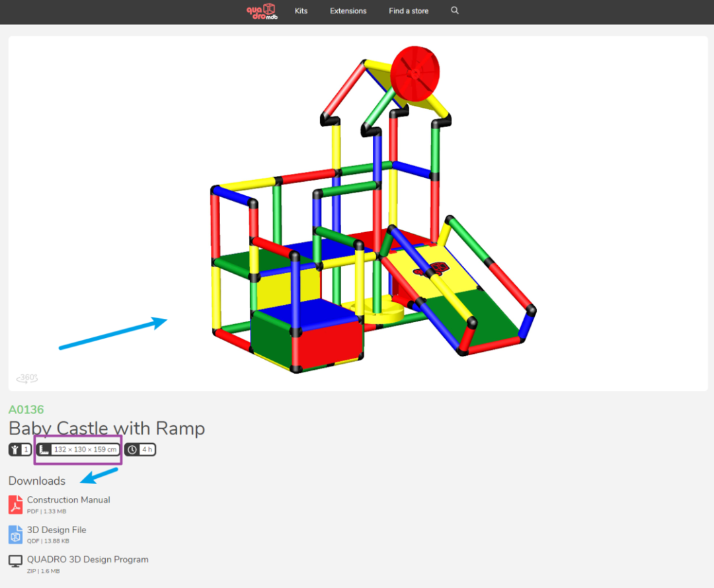Image resolution: width=714 pixels, height=588 pixels.
Task: Click the A0136 model number
Action: pos(26,409)
